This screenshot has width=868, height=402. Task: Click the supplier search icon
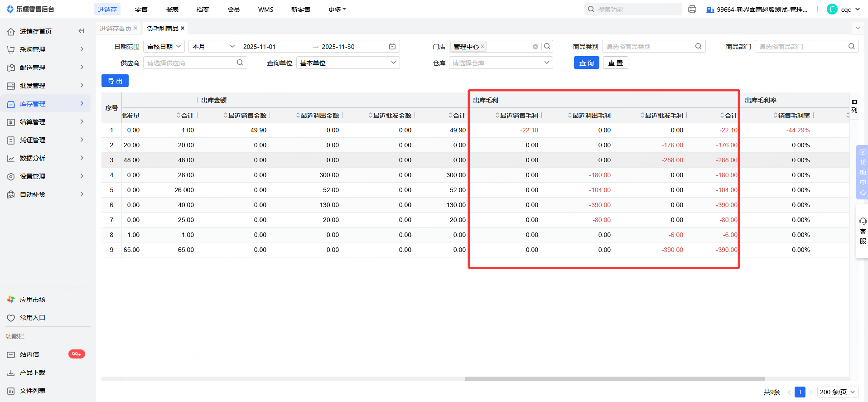tap(240, 63)
